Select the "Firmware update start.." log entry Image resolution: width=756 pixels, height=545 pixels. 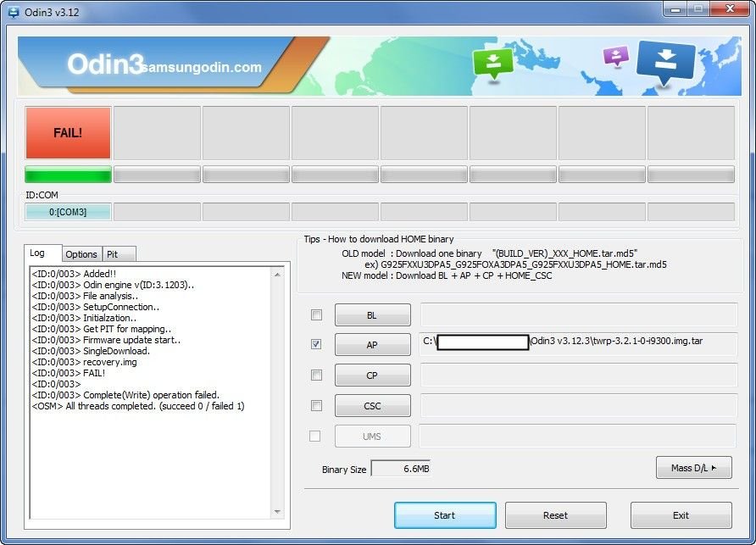106,340
